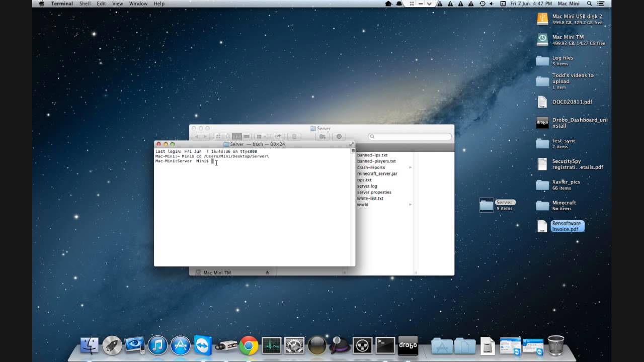Image resolution: width=644 pixels, height=362 pixels.
Task: Launch TeamViewer from the Dock
Action: [x=203, y=345]
